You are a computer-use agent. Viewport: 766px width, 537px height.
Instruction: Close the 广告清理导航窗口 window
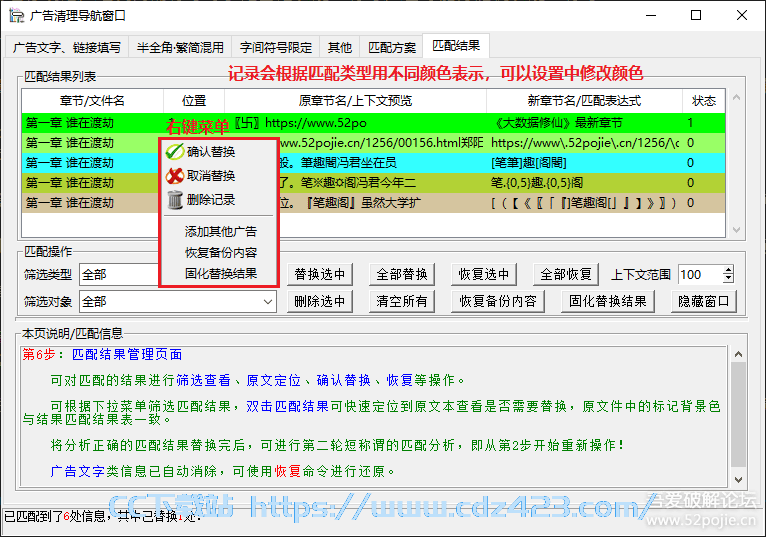coord(742,16)
